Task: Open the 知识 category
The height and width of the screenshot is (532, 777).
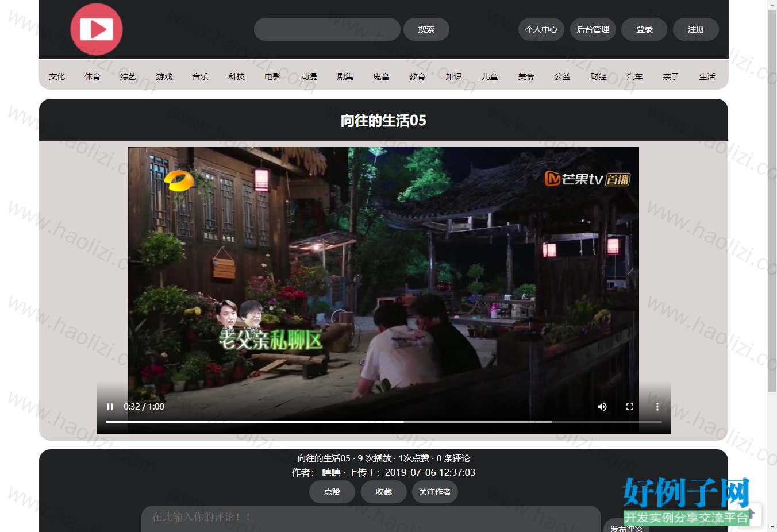Action: (x=453, y=76)
